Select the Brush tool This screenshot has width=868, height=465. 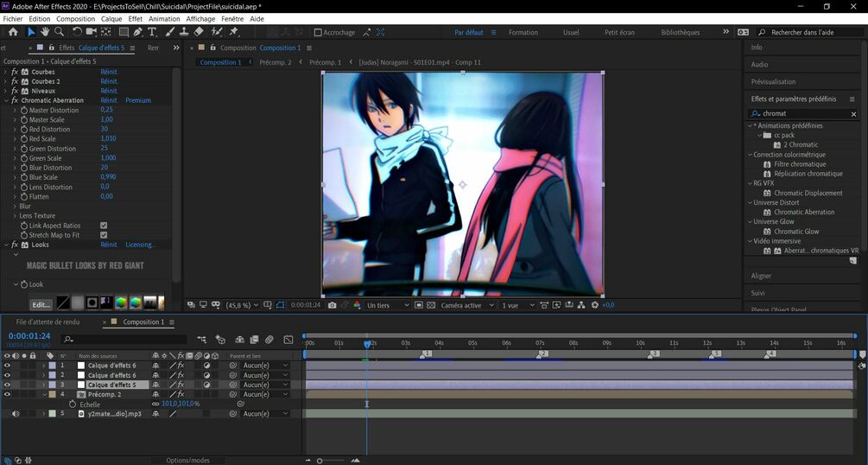click(x=170, y=32)
